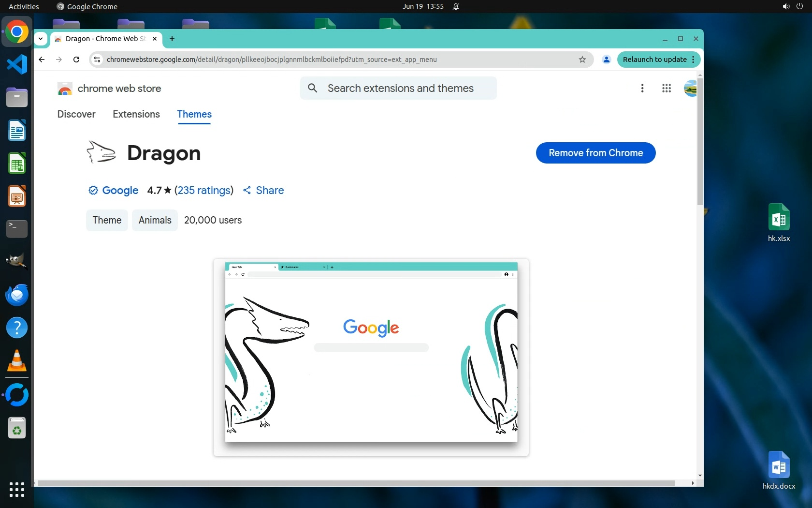Open the Google apps grid
Image resolution: width=812 pixels, height=508 pixels.
tap(666, 88)
